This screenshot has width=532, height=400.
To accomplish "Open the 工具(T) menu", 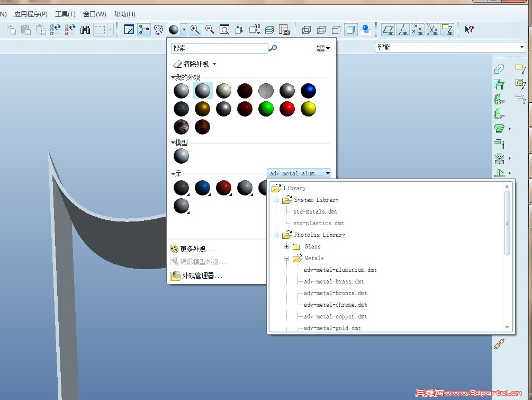I will [x=65, y=14].
